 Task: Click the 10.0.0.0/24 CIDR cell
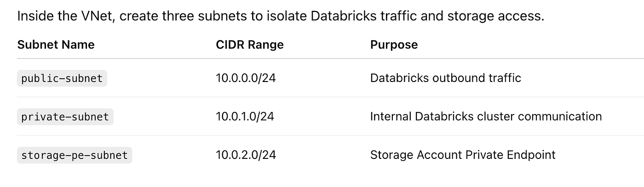tap(246, 78)
